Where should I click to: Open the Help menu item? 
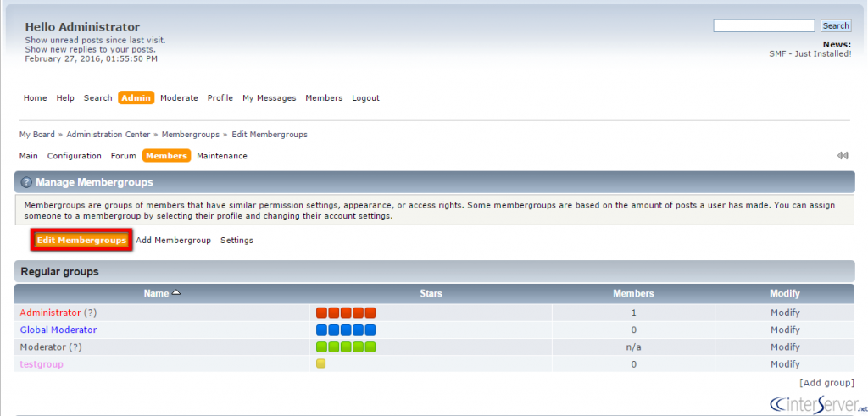point(65,98)
